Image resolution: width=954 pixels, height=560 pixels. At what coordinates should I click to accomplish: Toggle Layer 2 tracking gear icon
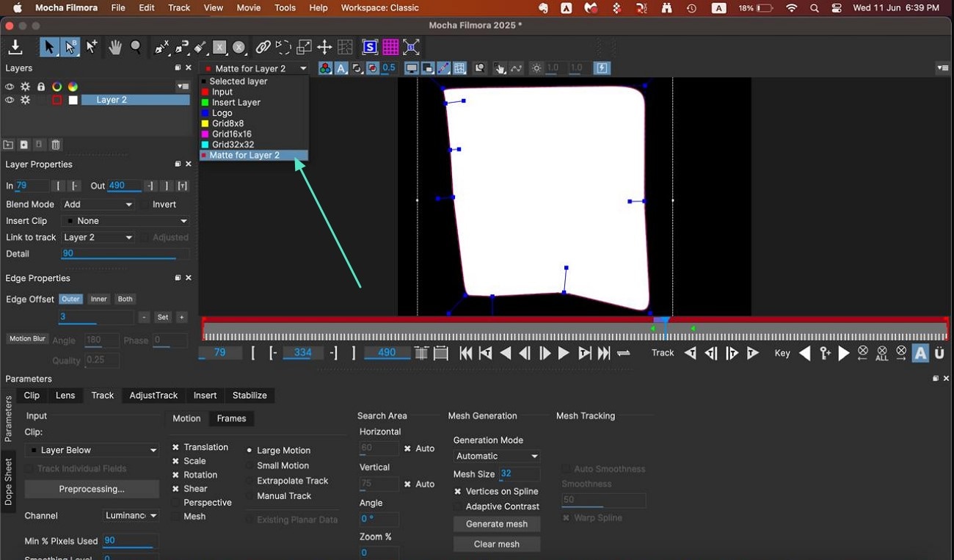[x=26, y=100]
